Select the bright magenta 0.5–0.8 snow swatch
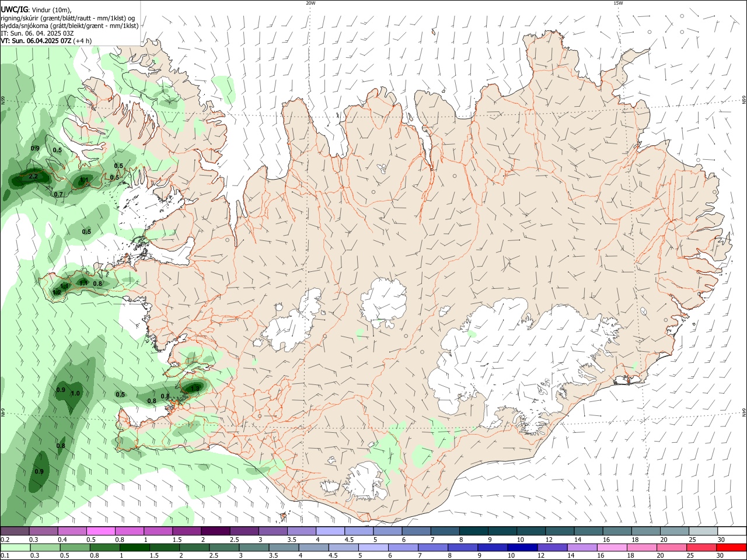747x560 pixels. point(100,531)
